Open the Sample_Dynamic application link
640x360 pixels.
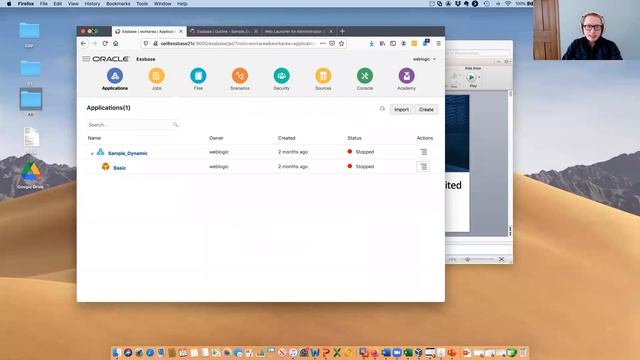coord(128,153)
